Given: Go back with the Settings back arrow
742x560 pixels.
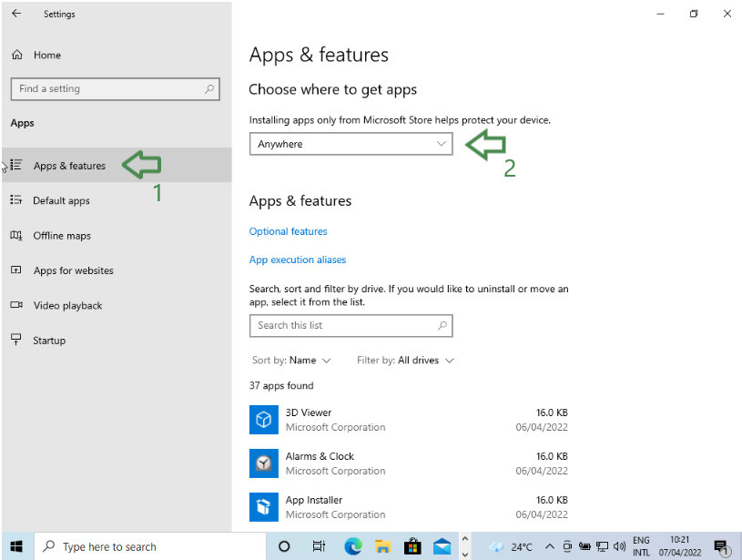Looking at the screenshot, I should point(16,14).
